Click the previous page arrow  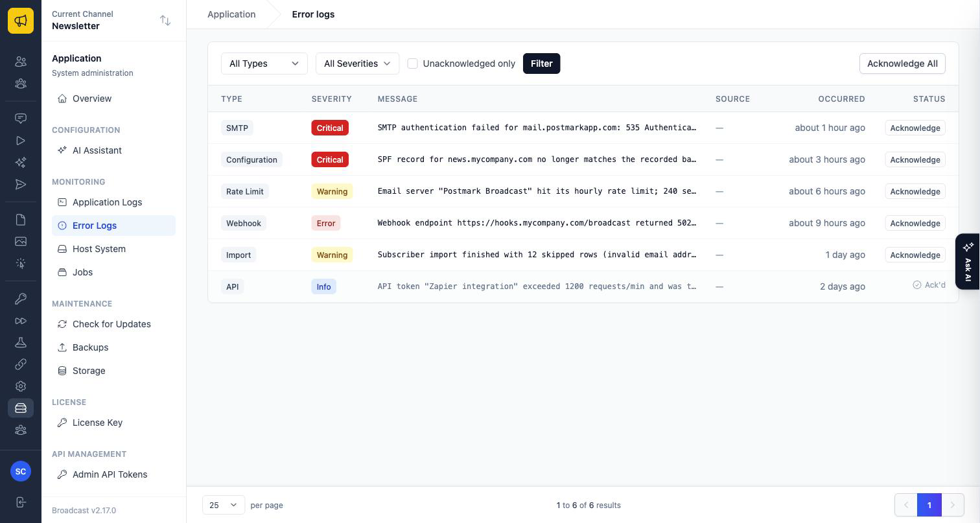pos(906,505)
